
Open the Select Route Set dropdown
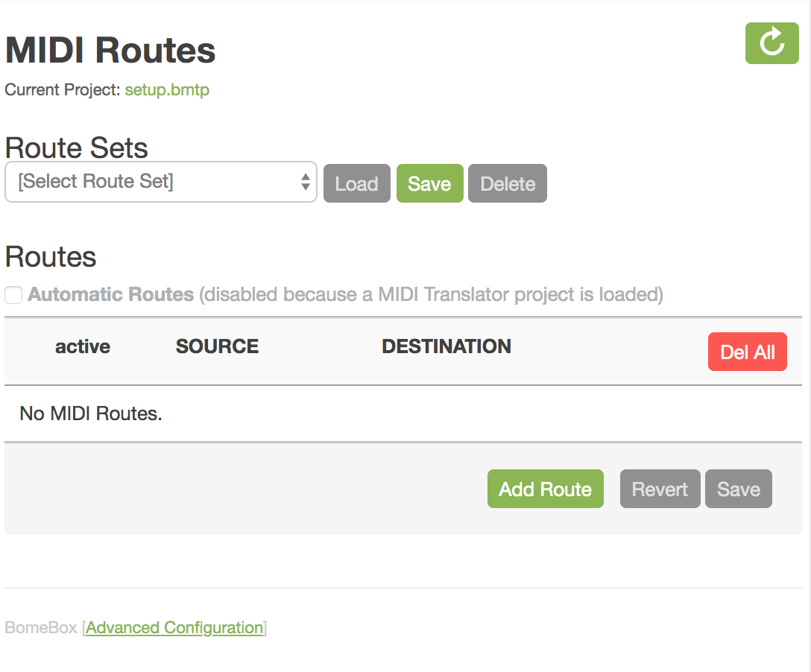[161, 182]
